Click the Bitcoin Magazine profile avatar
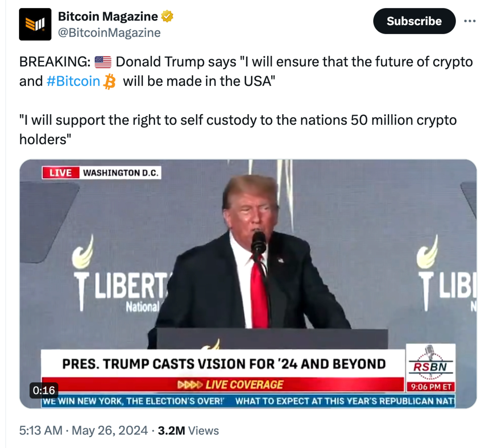Screen dimensions: 485x448 click(35, 24)
